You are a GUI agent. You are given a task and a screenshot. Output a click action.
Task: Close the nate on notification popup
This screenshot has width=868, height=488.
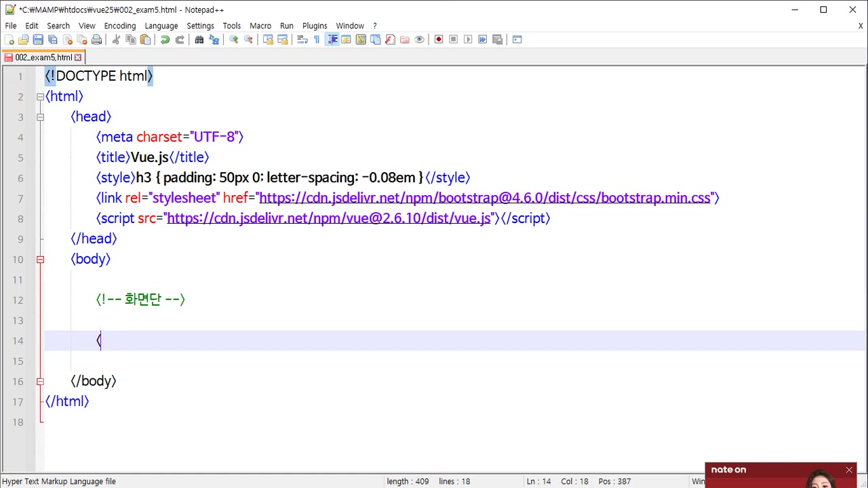[849, 470]
